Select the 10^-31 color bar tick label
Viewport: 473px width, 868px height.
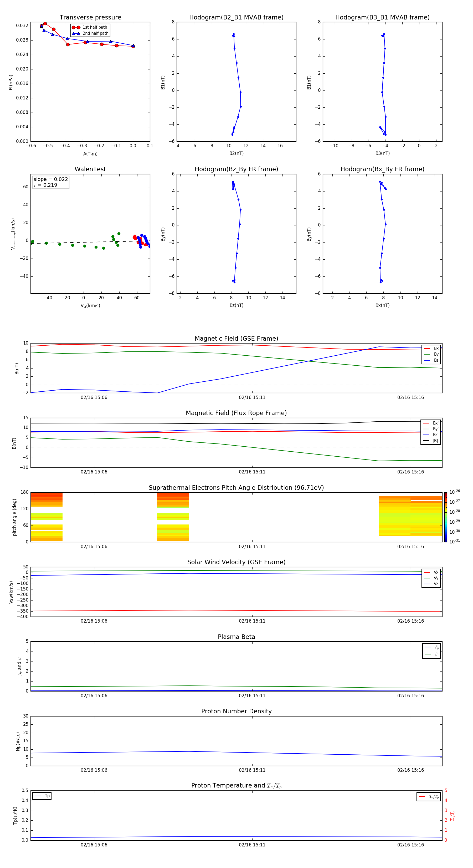pyautogui.click(x=455, y=542)
